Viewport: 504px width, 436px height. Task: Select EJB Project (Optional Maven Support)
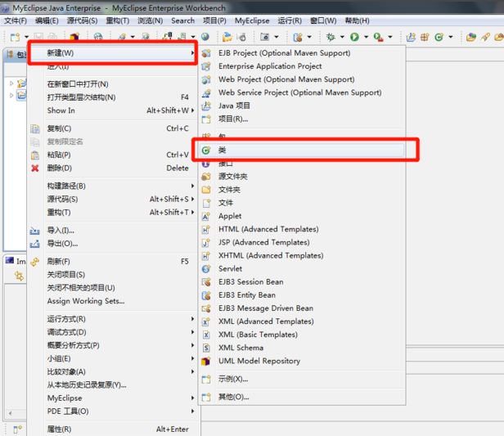click(302, 53)
